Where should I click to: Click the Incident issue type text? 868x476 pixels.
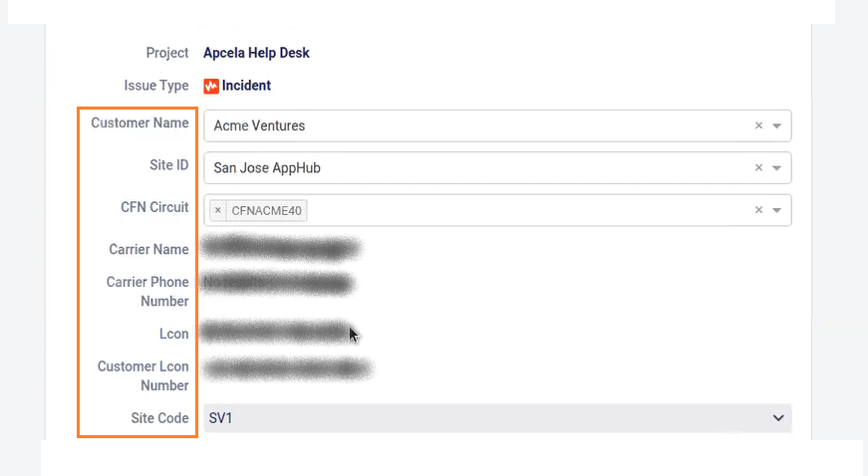click(x=246, y=86)
